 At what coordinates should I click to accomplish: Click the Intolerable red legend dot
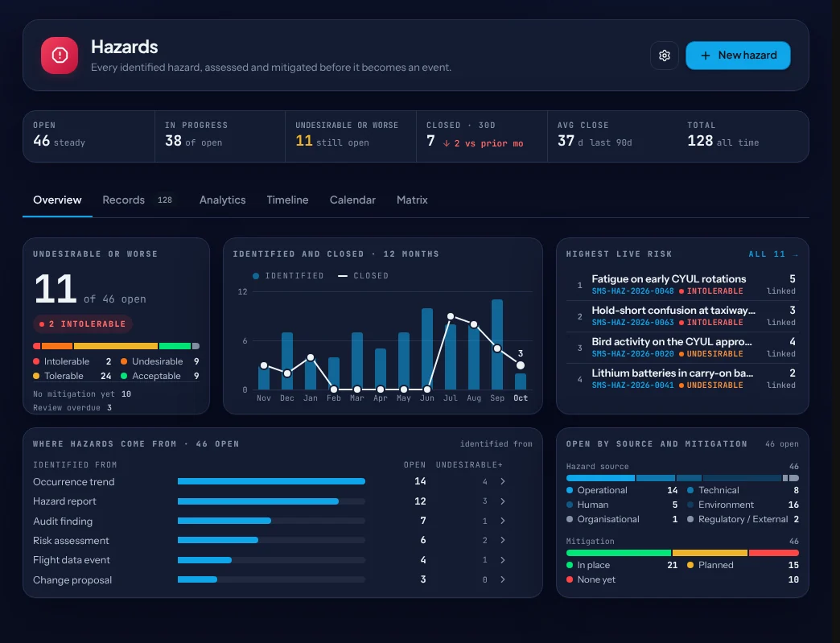pos(36,361)
